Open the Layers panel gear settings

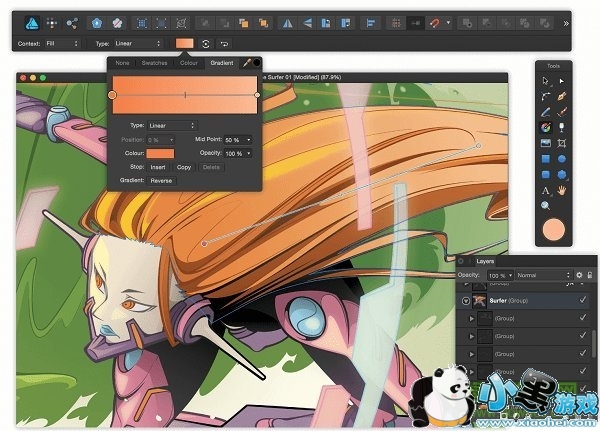tap(579, 274)
